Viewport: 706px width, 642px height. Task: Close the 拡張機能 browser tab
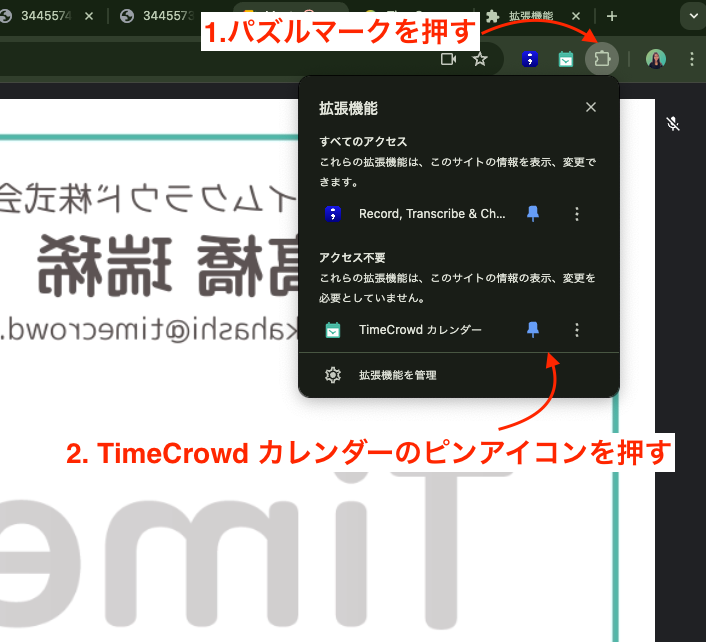pos(575,16)
